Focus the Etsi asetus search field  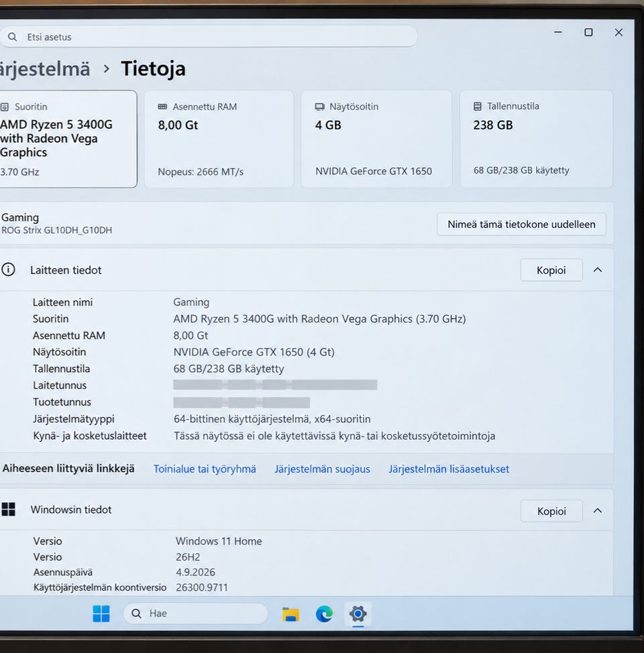click(209, 37)
